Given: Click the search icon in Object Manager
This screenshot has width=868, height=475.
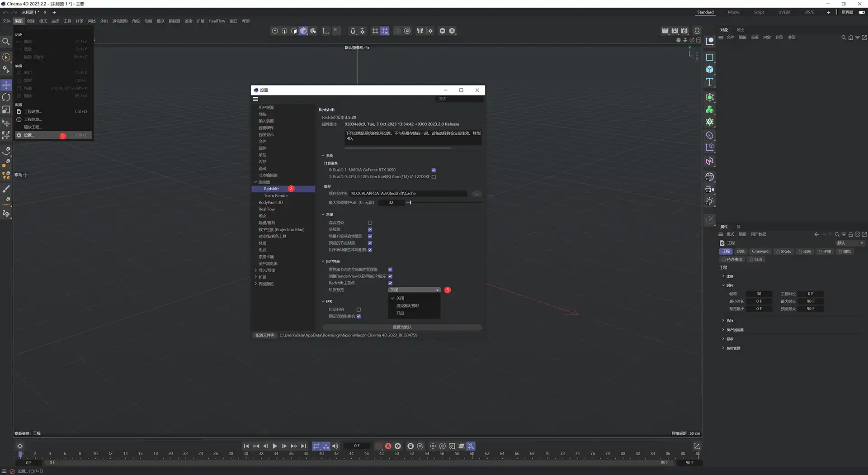Looking at the screenshot, I should (x=844, y=38).
